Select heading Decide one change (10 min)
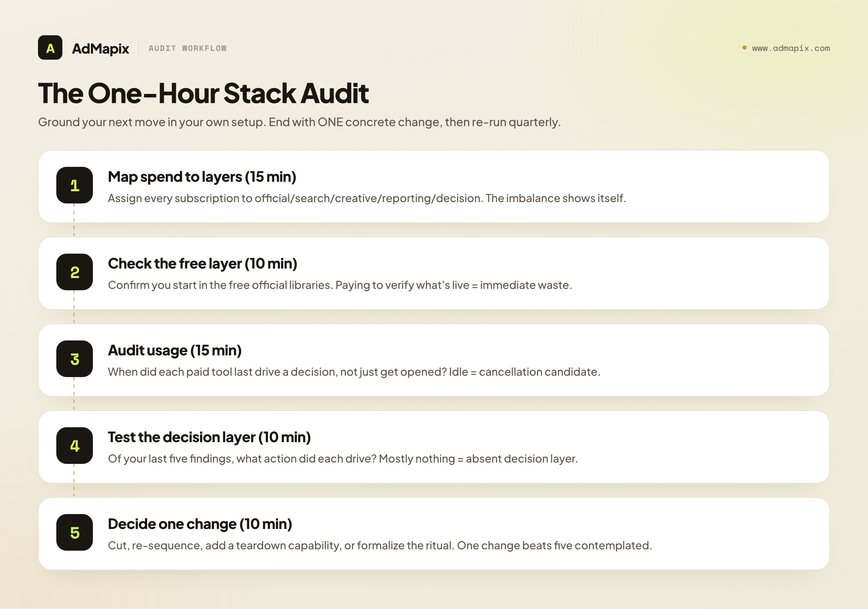 (200, 524)
